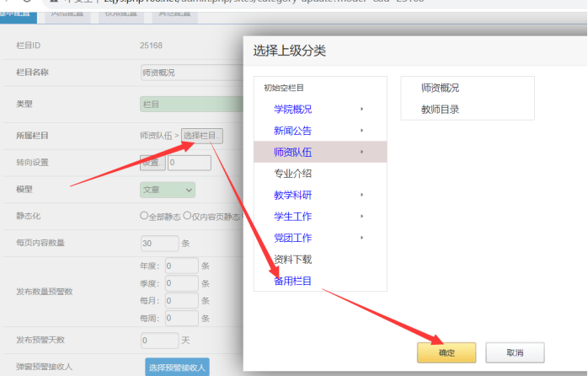
Task: Expand the 学院概况 submenu arrow
Action: point(361,110)
